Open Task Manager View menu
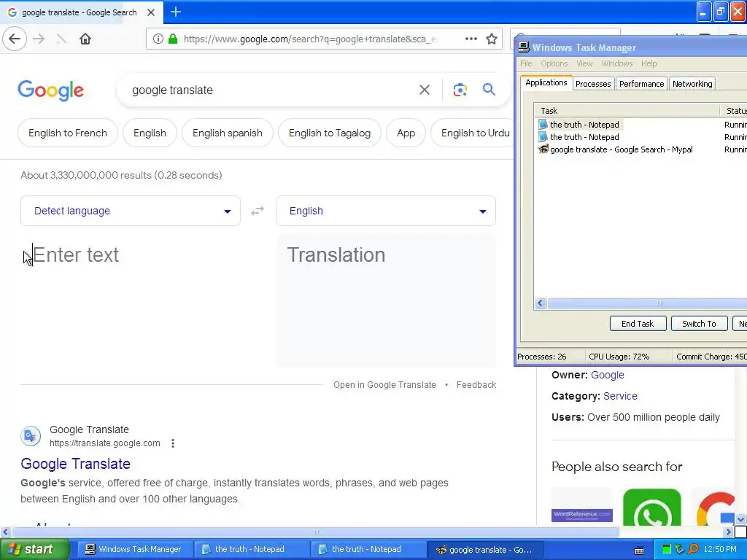This screenshot has width=747, height=560. click(x=584, y=63)
